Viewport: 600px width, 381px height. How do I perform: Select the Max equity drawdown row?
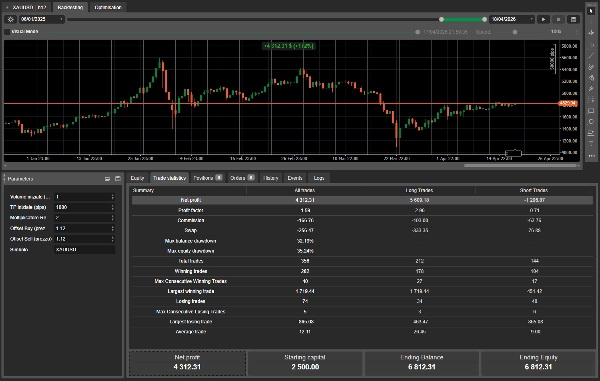pyautogui.click(x=362, y=251)
